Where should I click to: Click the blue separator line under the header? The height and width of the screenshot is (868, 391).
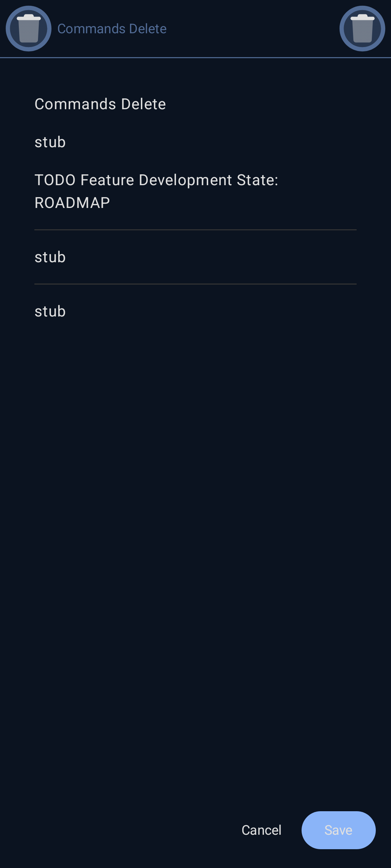[195, 58]
